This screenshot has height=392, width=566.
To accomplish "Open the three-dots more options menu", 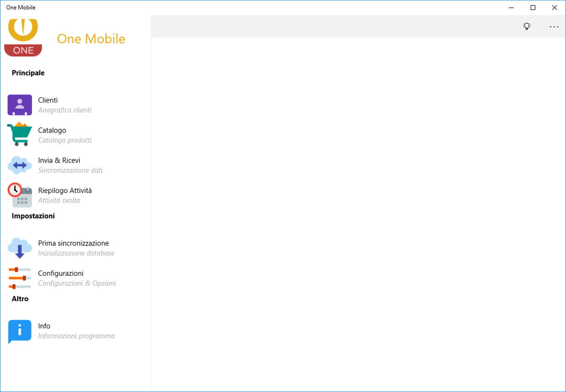I will pos(554,27).
